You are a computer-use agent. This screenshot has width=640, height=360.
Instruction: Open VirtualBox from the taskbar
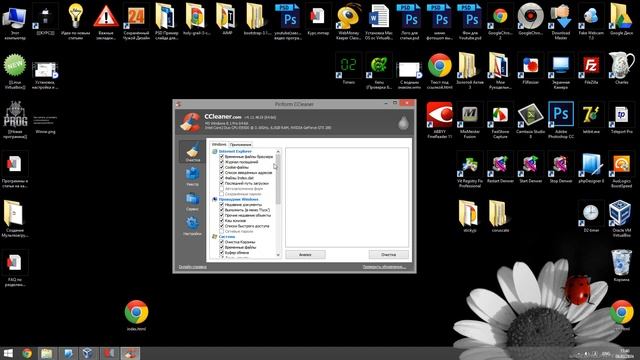tap(87, 353)
